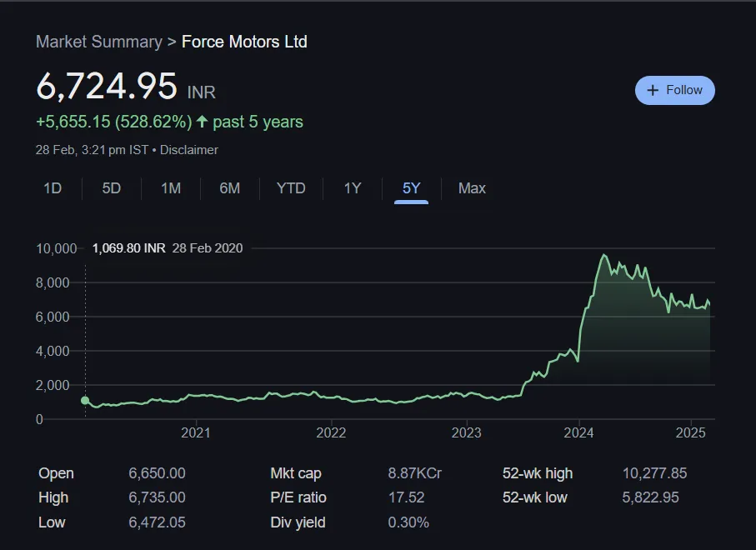This screenshot has height=550, width=756.
Task: Click the 8,000 y-axis label
Action: click(53, 283)
